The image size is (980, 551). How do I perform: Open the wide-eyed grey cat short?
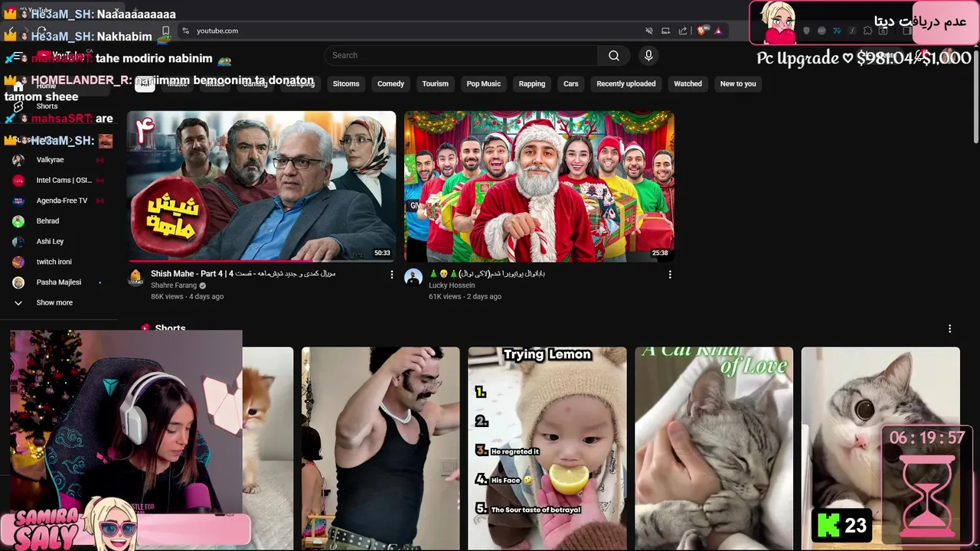pos(880,448)
